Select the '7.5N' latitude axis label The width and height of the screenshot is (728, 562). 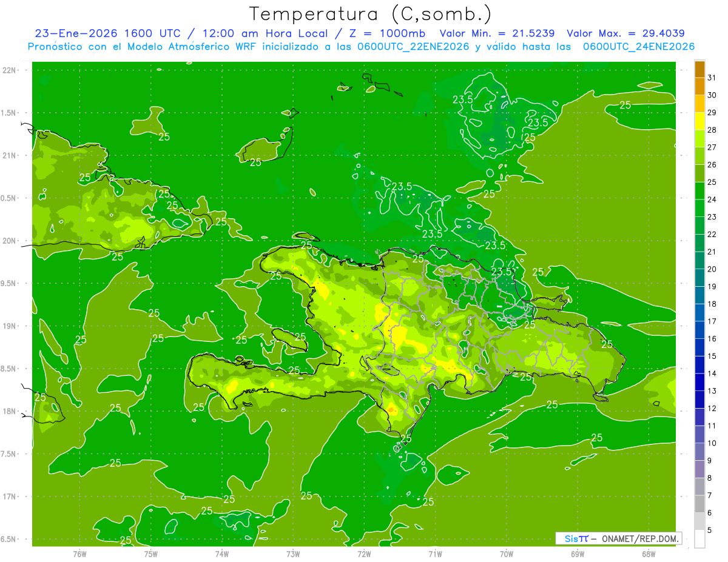pos(8,453)
